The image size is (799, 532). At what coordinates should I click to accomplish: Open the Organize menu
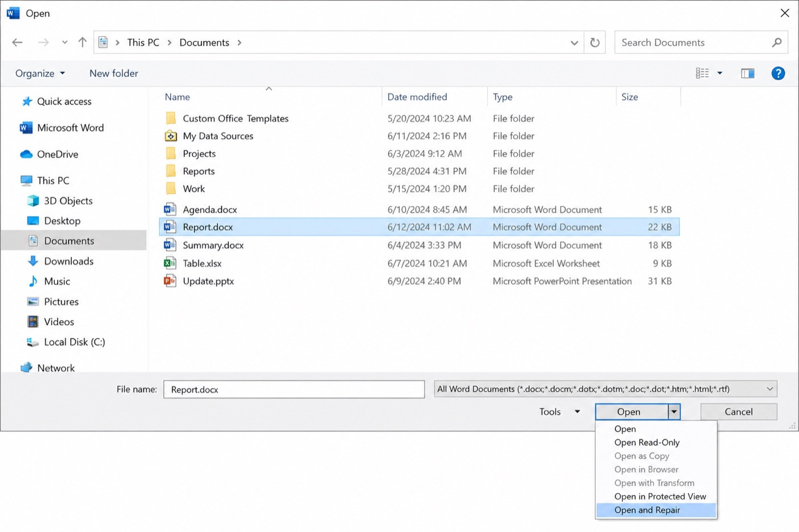40,73
